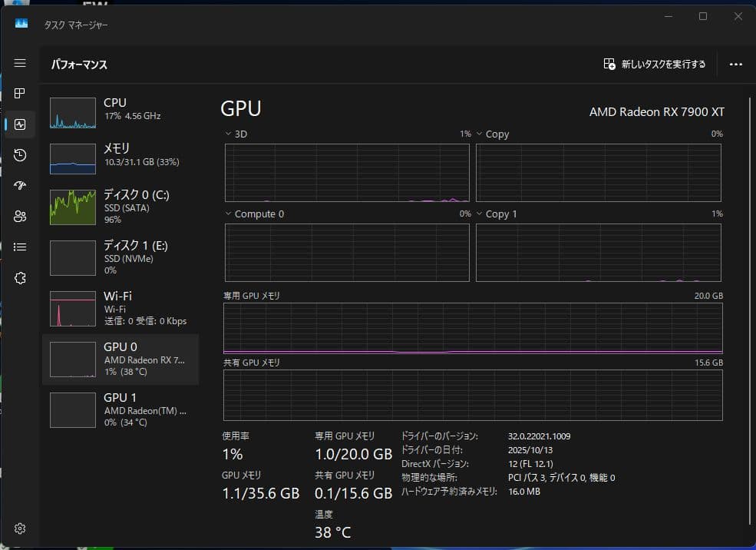Open the Startup apps page icon
This screenshot has width=756, height=550.
[x=20, y=186]
